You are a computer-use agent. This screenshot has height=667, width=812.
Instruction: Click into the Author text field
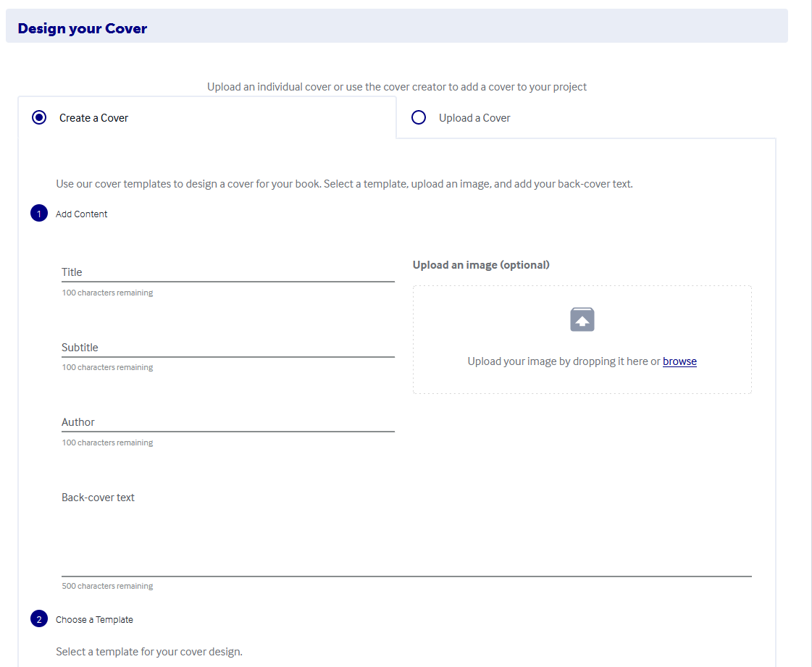[x=227, y=422]
